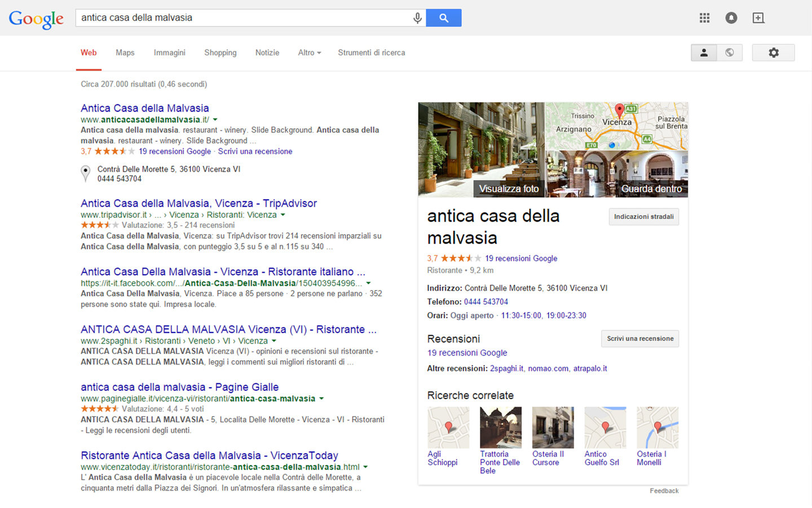This screenshot has height=508, width=812.
Task: Click 19 recensioni Google under Recensioni heading
Action: pyautogui.click(x=467, y=353)
